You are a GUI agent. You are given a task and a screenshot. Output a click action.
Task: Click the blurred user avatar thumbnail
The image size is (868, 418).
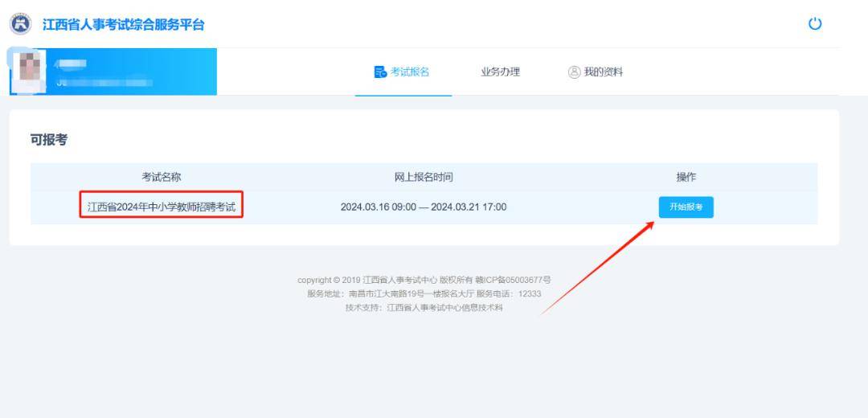[29, 71]
